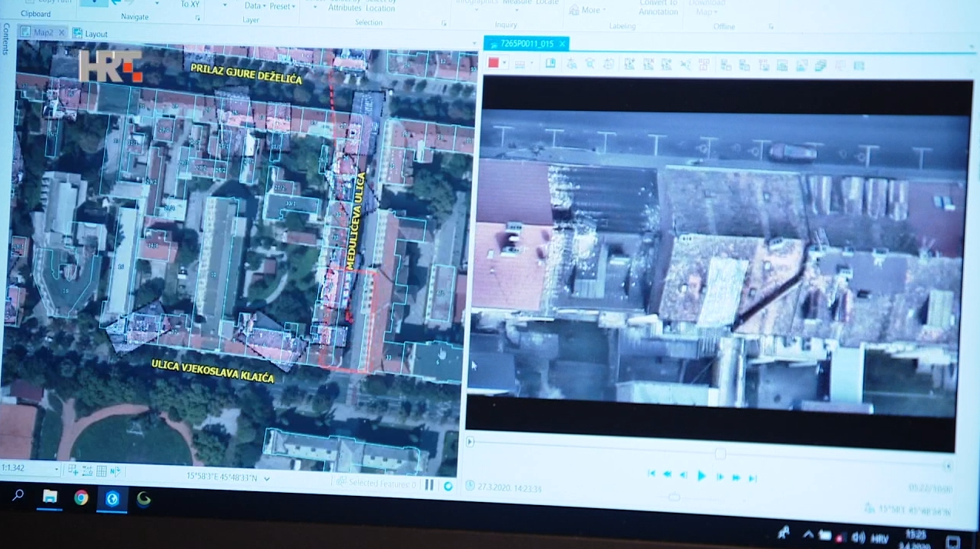Image resolution: width=980 pixels, height=549 pixels.
Task: Expand the Contents side pane
Action: click(6, 38)
